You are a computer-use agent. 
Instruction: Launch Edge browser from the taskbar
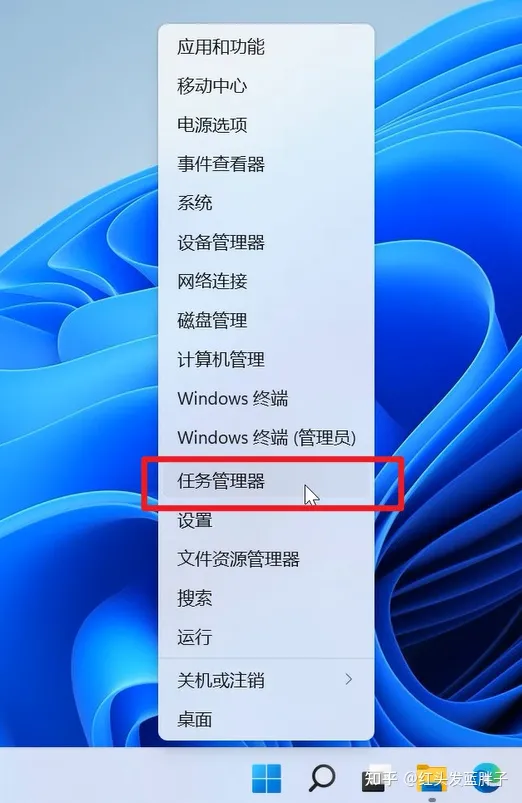[487, 778]
